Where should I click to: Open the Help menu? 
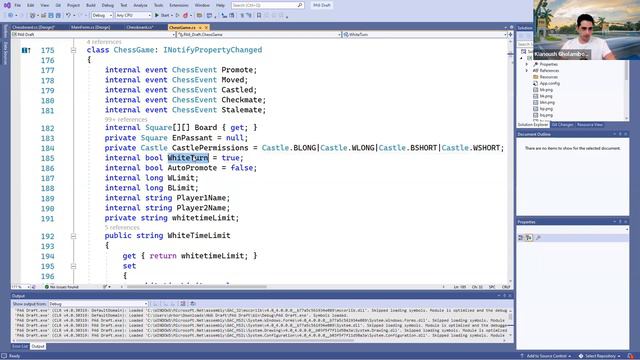[x=220, y=5]
